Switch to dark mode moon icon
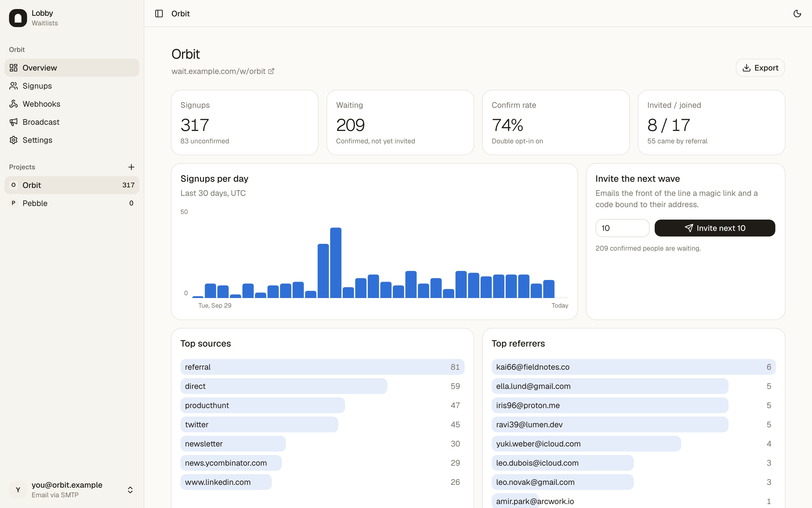This screenshot has height=508, width=812. pos(797,14)
